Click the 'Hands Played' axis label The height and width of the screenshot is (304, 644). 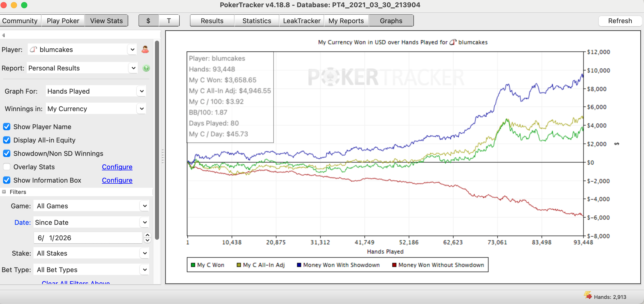(x=385, y=252)
